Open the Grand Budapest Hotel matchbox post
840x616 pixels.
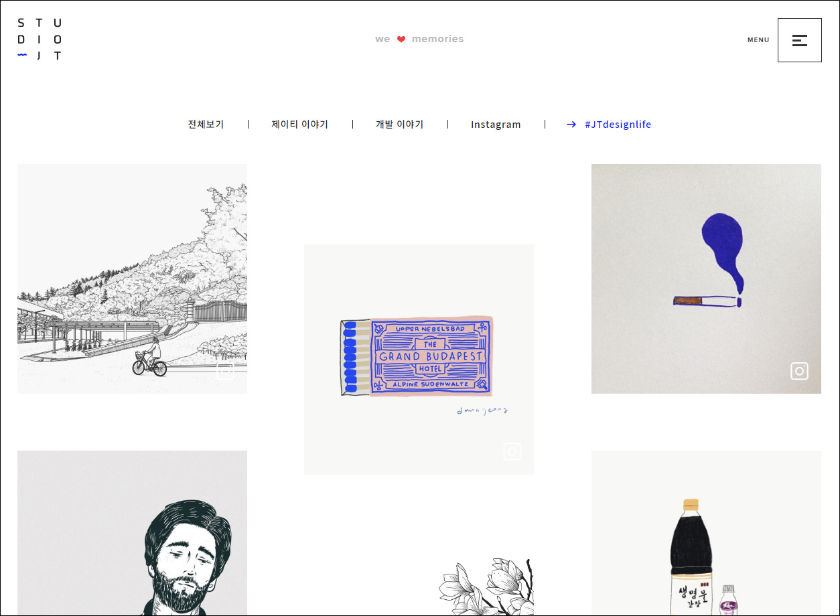point(419,360)
